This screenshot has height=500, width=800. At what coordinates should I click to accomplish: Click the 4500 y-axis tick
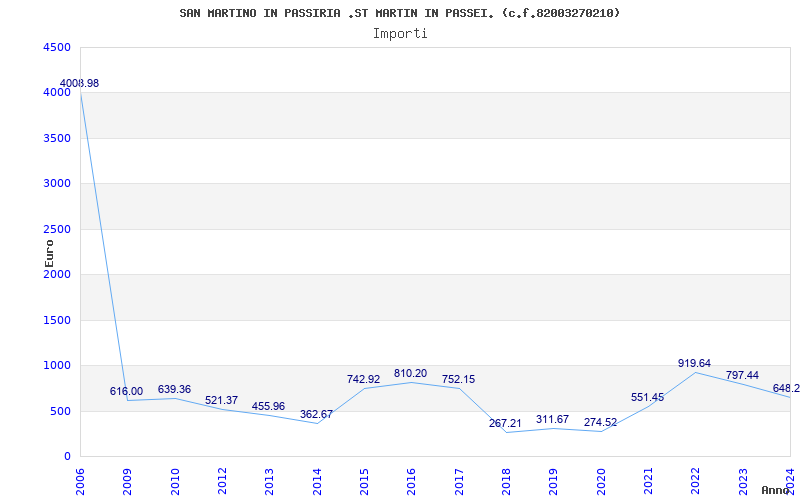pyautogui.click(x=56, y=47)
